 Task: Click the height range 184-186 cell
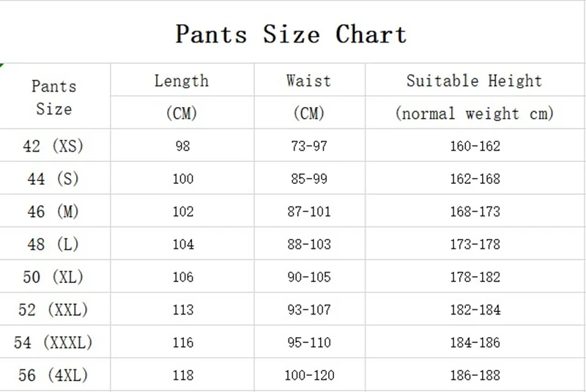[x=475, y=342]
